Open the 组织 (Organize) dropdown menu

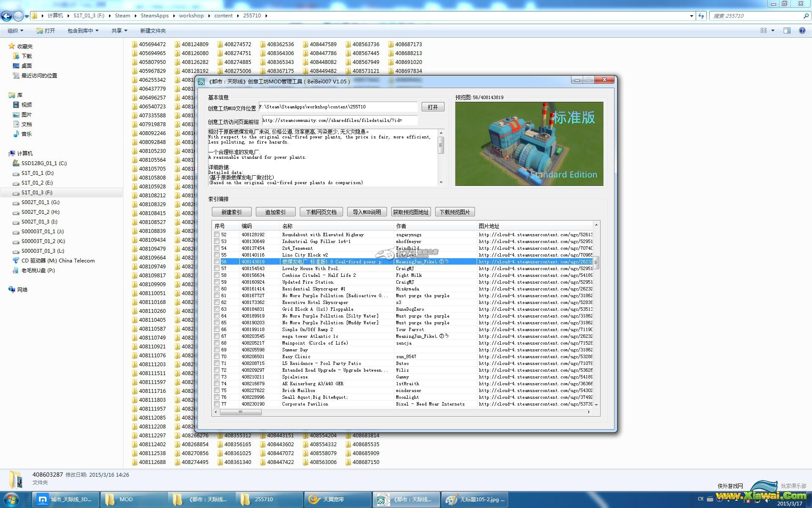pos(16,30)
